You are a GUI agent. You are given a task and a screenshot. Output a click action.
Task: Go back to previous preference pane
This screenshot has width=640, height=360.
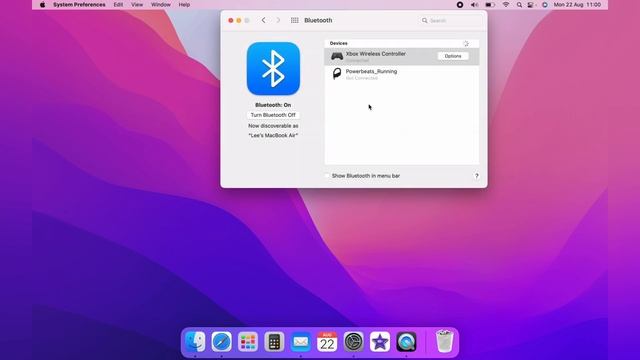264,20
